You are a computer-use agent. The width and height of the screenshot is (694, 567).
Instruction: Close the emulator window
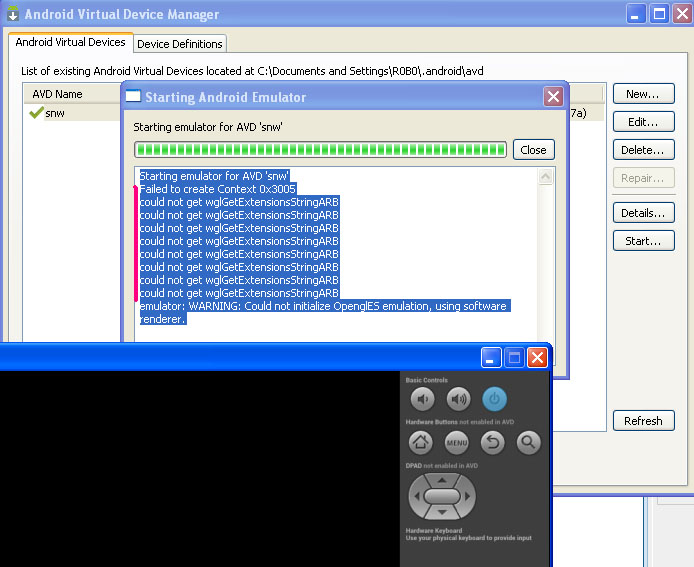(x=537, y=358)
